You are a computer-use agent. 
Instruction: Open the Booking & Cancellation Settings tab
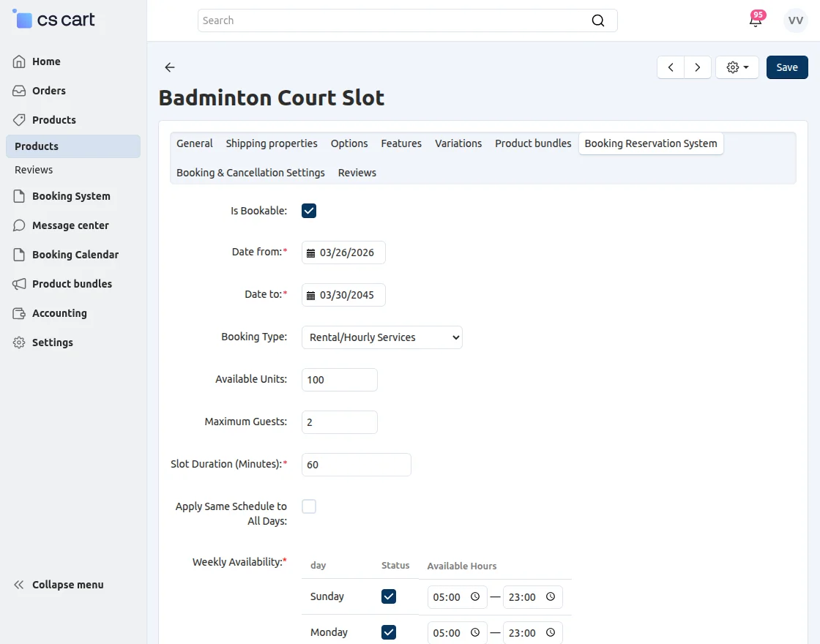[x=250, y=173]
